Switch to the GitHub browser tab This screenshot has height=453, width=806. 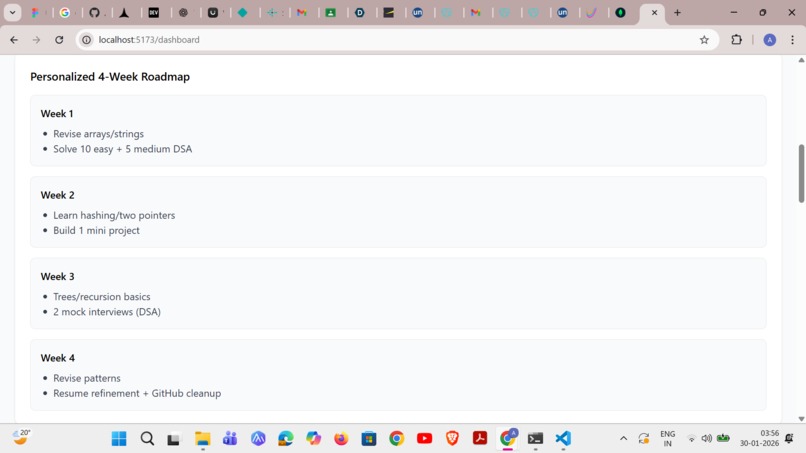95,13
